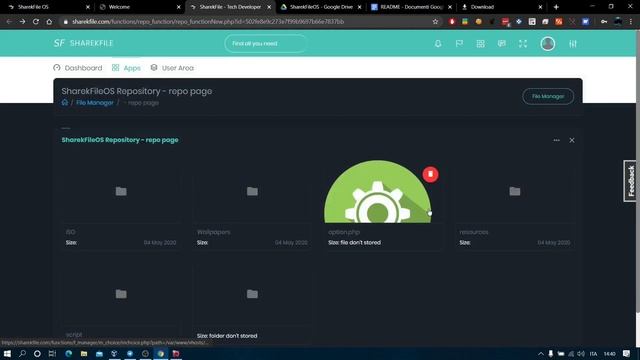Open the Apps menu item
This screenshot has width=640, height=360.
[126, 68]
